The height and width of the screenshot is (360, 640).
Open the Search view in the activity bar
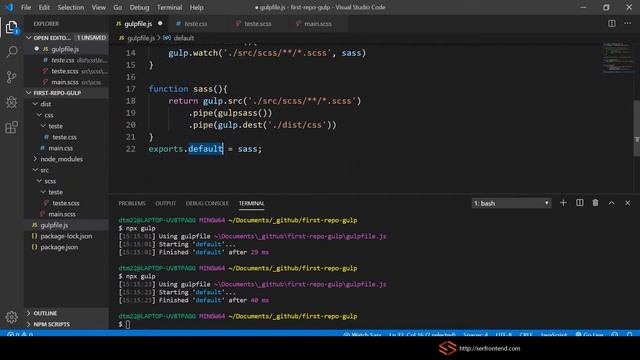coord(12,52)
